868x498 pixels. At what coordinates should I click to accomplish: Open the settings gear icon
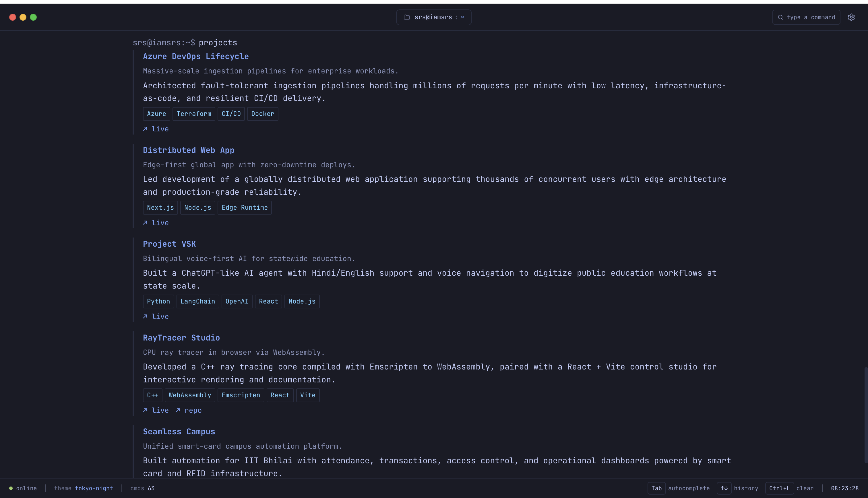pyautogui.click(x=851, y=17)
